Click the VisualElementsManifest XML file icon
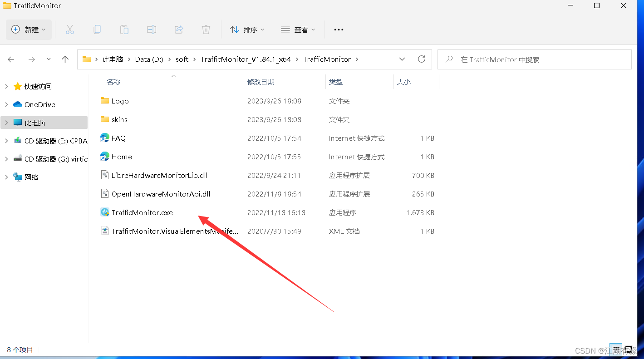644x359 pixels. coord(105,231)
